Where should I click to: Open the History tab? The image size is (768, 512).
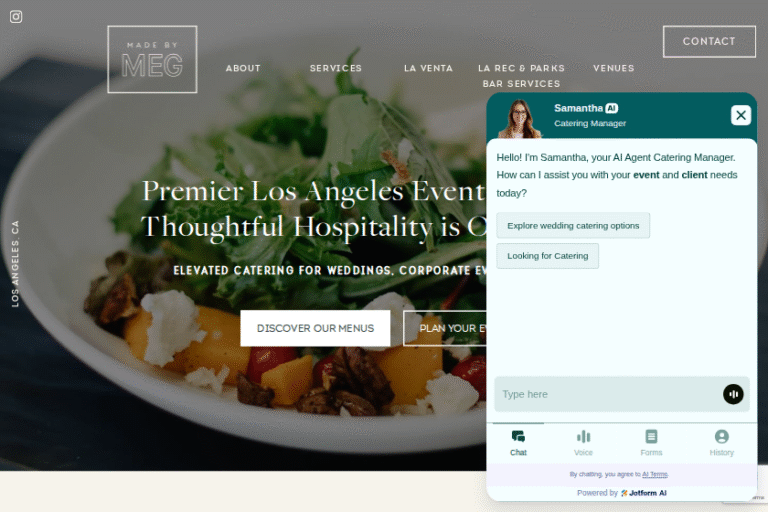(x=721, y=443)
